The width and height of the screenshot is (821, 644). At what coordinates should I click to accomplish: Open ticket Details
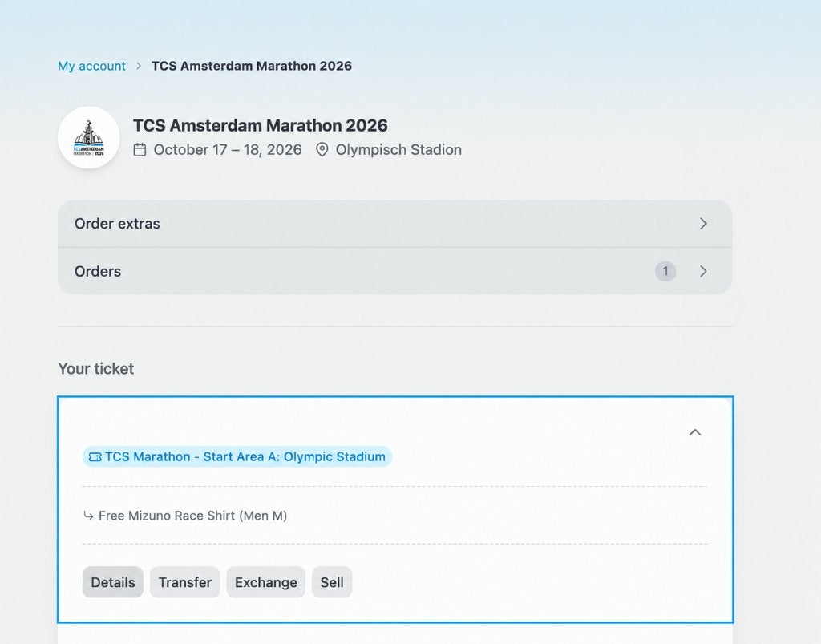112,582
